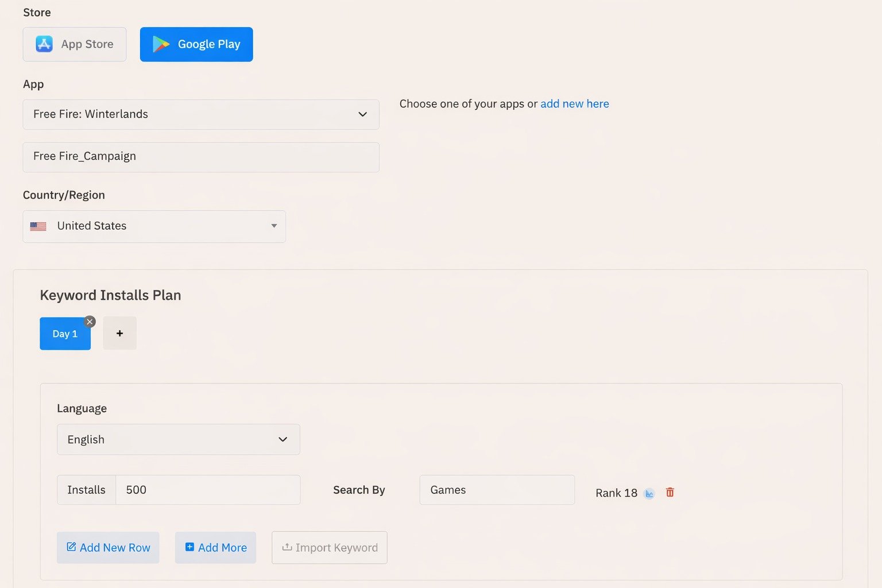This screenshot has height=588, width=882.
Task: Select the Google Play store button
Action: pyautogui.click(x=196, y=44)
